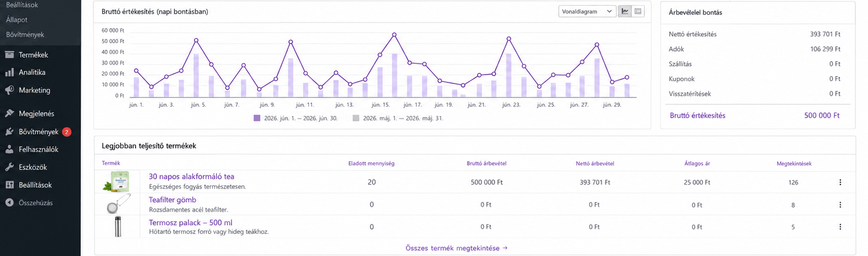Switch to line chart view icon

coord(625,11)
